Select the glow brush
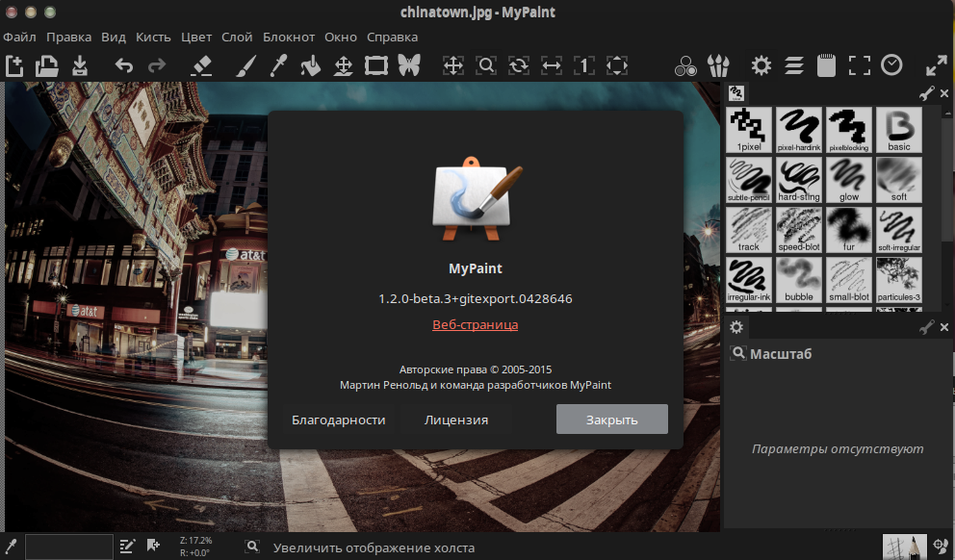Image resolution: width=955 pixels, height=560 pixels. 849,180
